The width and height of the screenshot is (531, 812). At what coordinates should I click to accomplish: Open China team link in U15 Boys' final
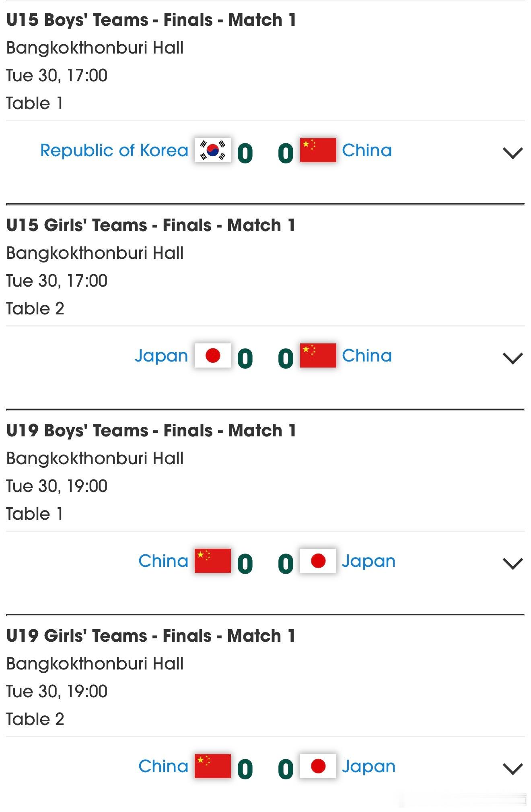[x=366, y=151]
